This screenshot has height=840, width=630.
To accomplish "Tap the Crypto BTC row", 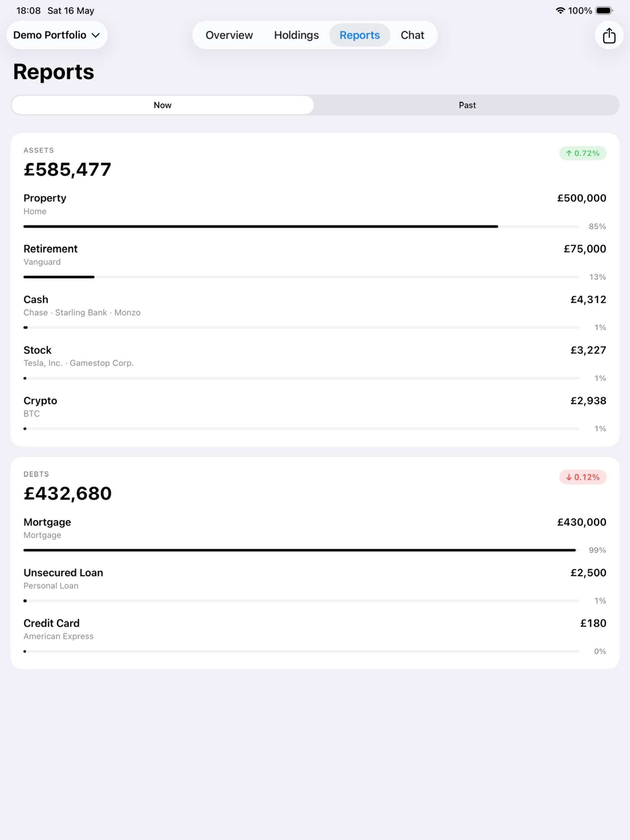I will [315, 414].
